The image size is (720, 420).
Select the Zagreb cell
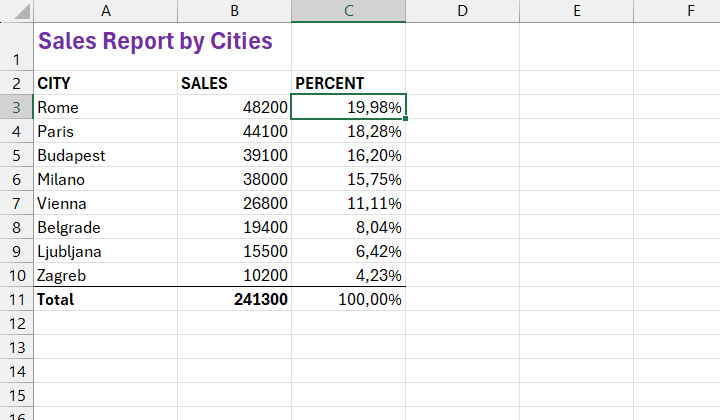tap(106, 275)
